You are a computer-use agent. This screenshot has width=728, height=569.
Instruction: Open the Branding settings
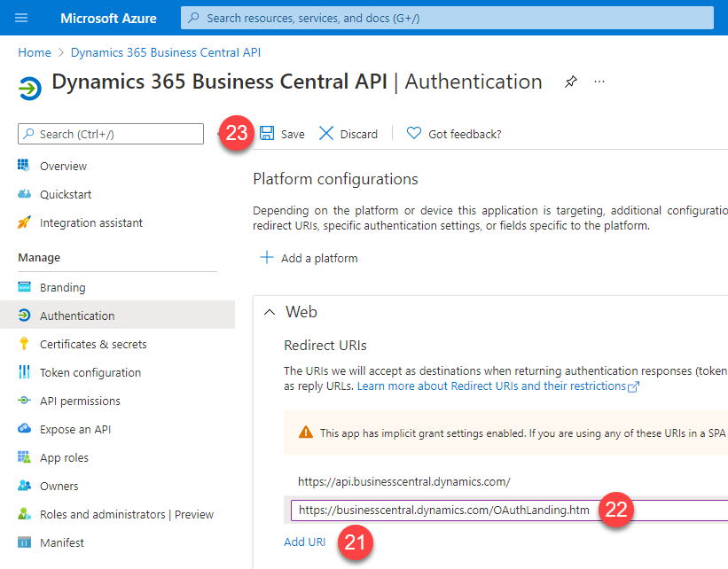pos(63,288)
